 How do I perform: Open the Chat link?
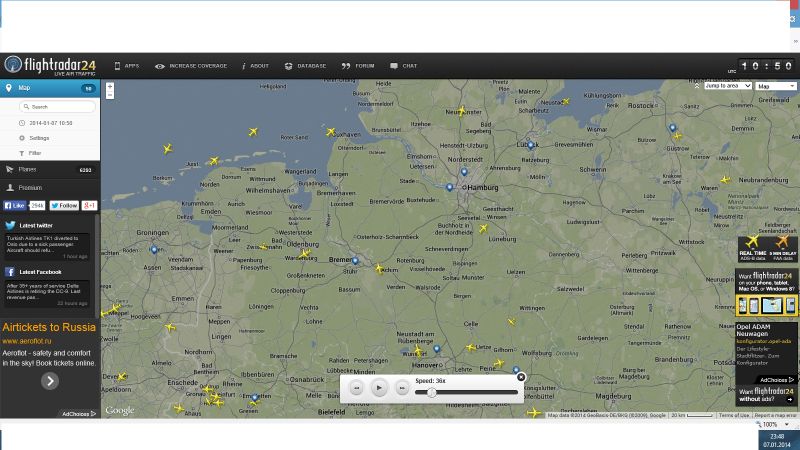(x=404, y=66)
